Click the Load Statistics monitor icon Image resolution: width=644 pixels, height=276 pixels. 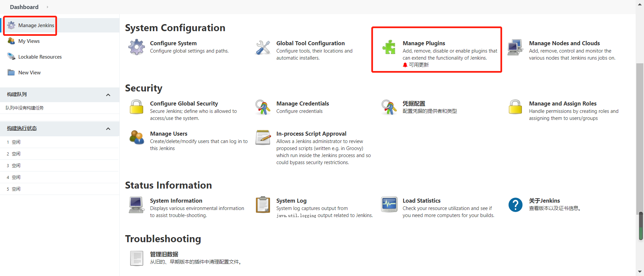389,205
